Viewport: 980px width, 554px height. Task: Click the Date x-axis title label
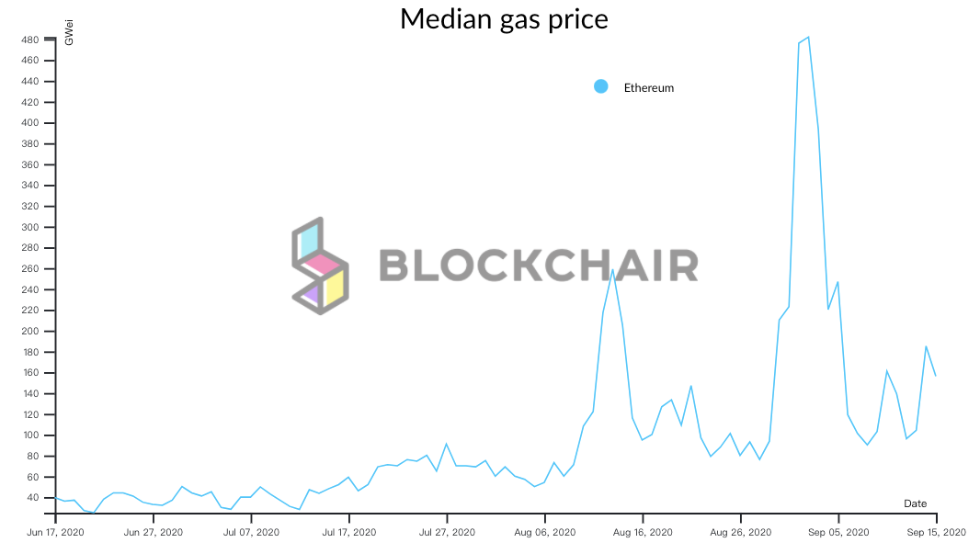click(x=915, y=503)
